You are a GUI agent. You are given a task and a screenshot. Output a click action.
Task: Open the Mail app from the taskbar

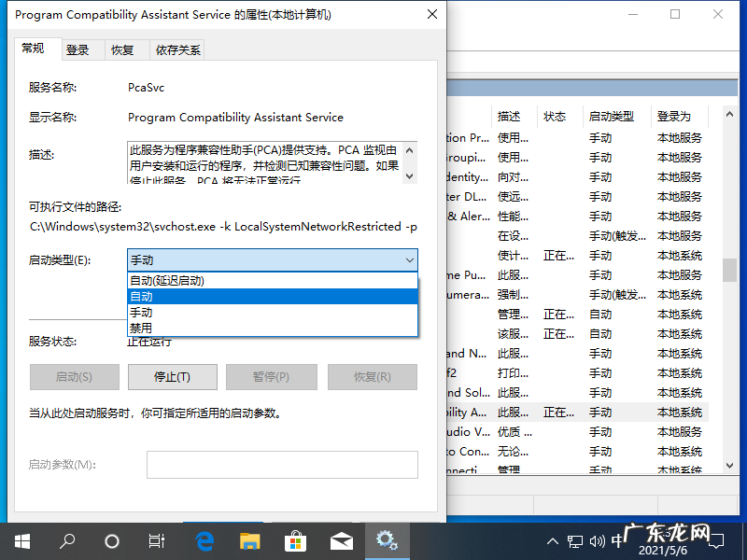[341, 540]
